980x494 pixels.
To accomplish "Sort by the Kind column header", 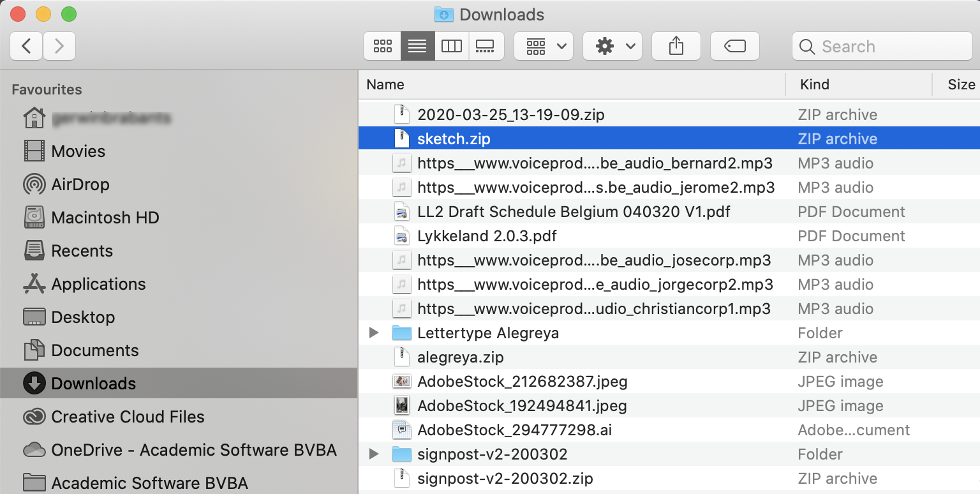I will tap(815, 84).
